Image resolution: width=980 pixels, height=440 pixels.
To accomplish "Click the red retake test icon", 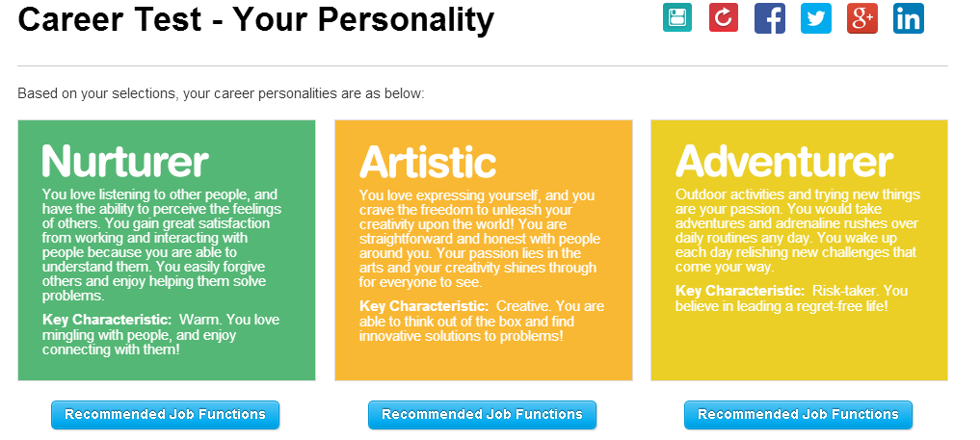I will coord(724,17).
